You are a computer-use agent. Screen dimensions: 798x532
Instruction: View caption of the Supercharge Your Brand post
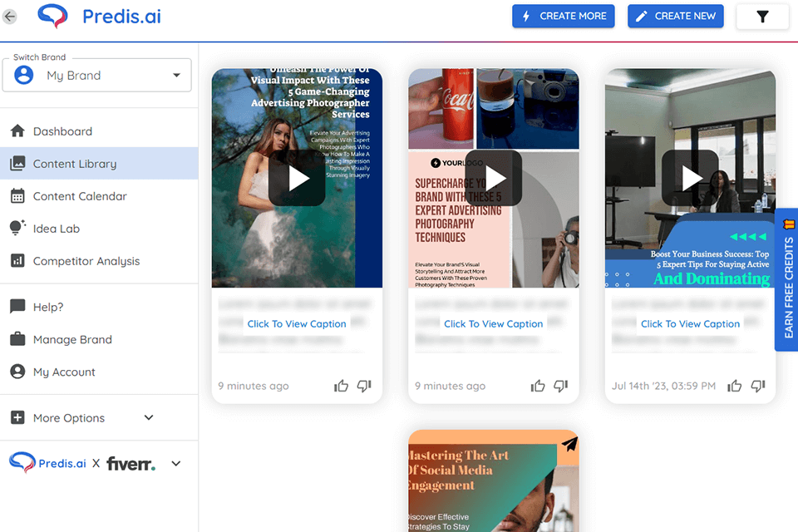493,324
